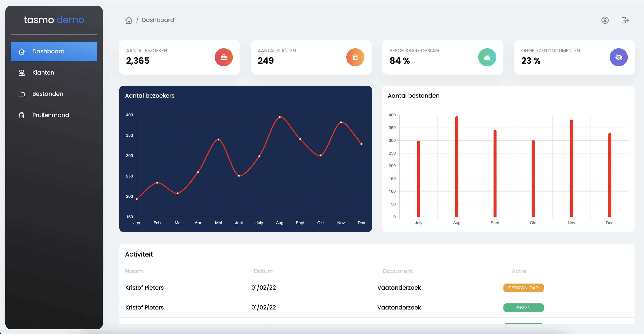Click the July bar in Aantal bestanden
Image resolution: width=644 pixels, height=334 pixels.
click(x=419, y=179)
